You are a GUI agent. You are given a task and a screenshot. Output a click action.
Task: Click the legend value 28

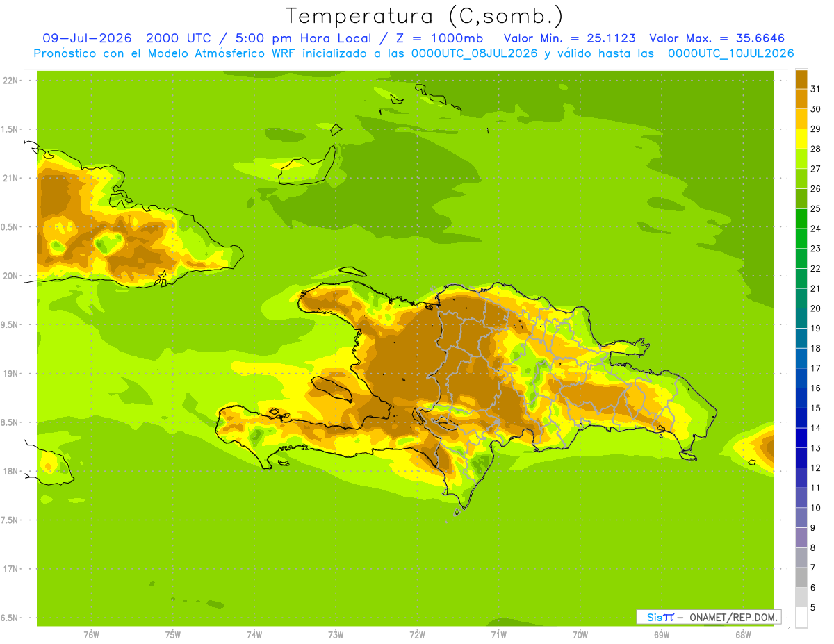[816, 149]
